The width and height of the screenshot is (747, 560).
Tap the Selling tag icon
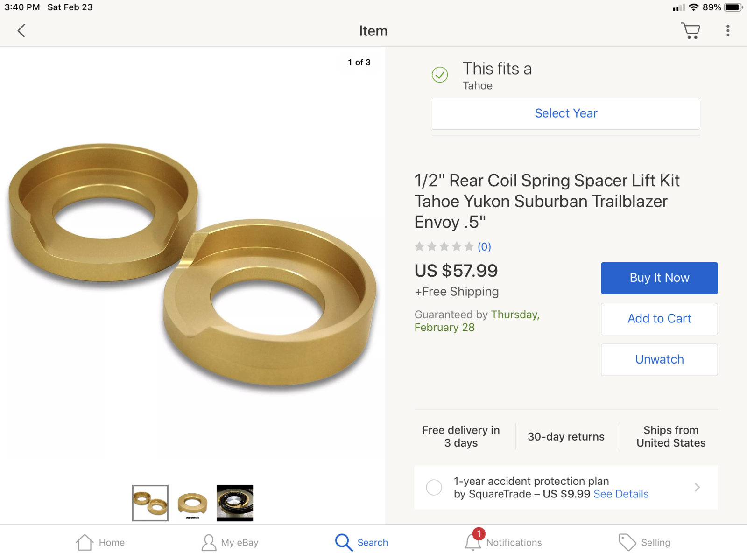pyautogui.click(x=627, y=542)
